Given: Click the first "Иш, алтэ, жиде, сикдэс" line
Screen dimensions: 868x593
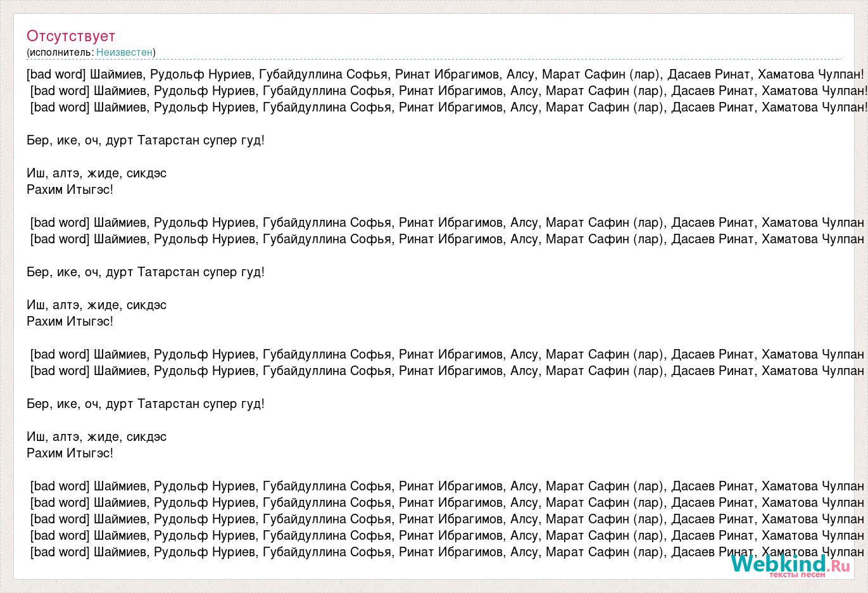Looking at the screenshot, I should pos(97,173).
